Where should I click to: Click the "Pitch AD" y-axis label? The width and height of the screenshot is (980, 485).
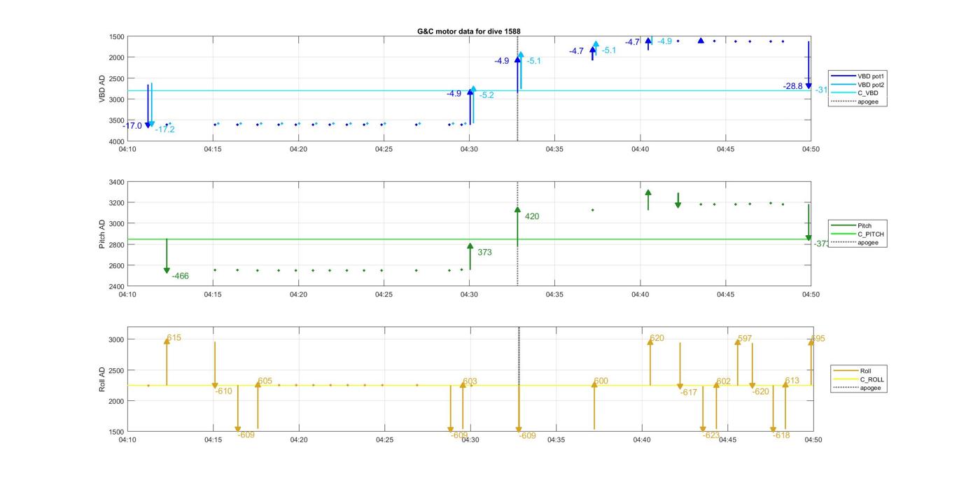[x=102, y=234]
